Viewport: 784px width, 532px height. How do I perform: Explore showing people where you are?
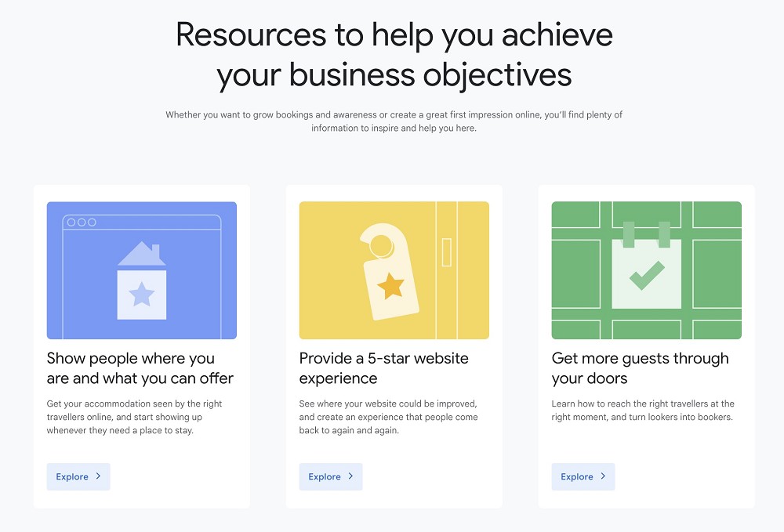[78, 476]
